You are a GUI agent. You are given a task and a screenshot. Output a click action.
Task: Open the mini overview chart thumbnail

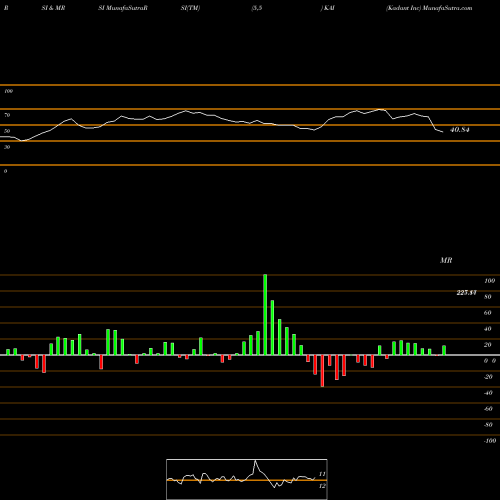(x=247, y=479)
